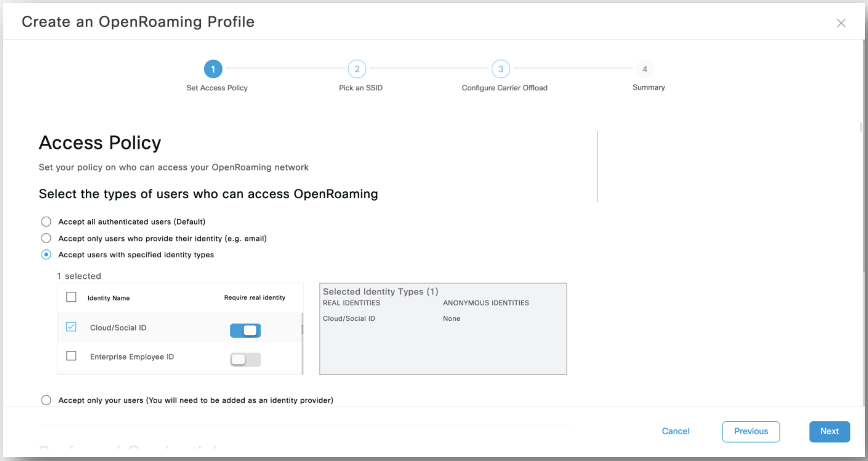Click the identity list scrollbar
This screenshot has height=461, width=868.
[302, 329]
